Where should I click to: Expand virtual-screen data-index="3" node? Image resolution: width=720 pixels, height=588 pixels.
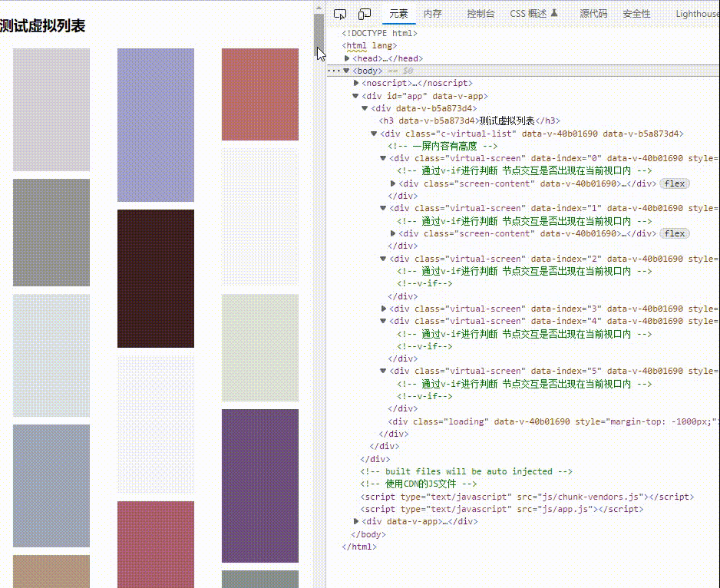tap(384, 309)
